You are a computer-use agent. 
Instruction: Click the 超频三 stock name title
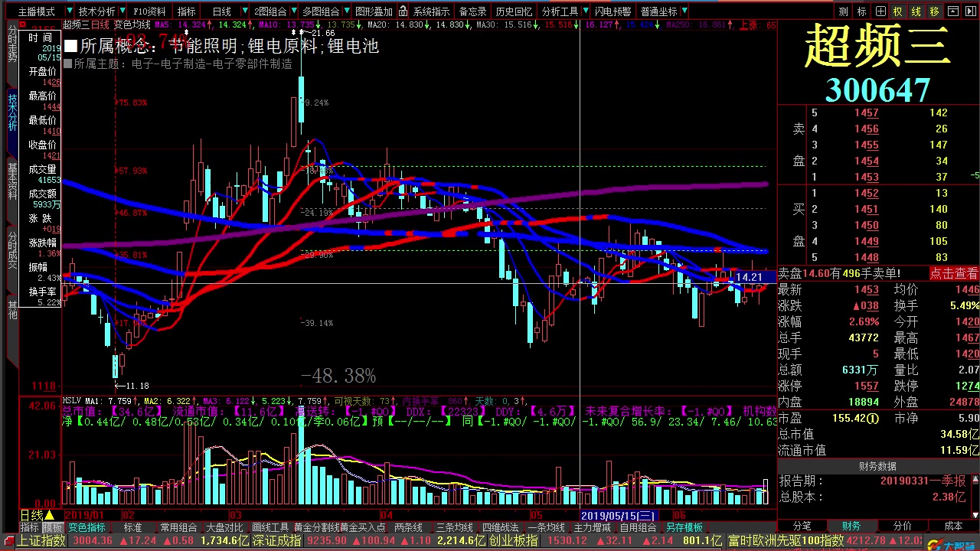878,46
